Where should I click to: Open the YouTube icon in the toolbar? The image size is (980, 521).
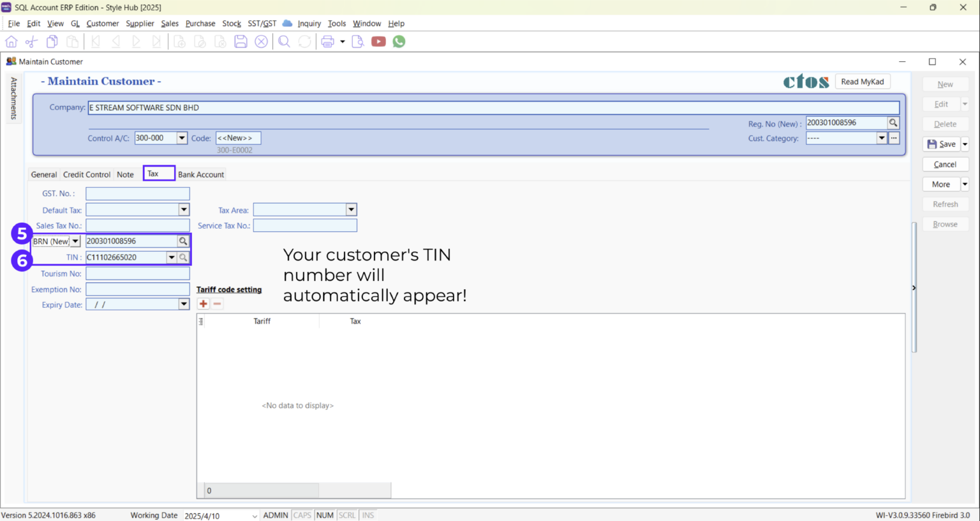(x=378, y=41)
